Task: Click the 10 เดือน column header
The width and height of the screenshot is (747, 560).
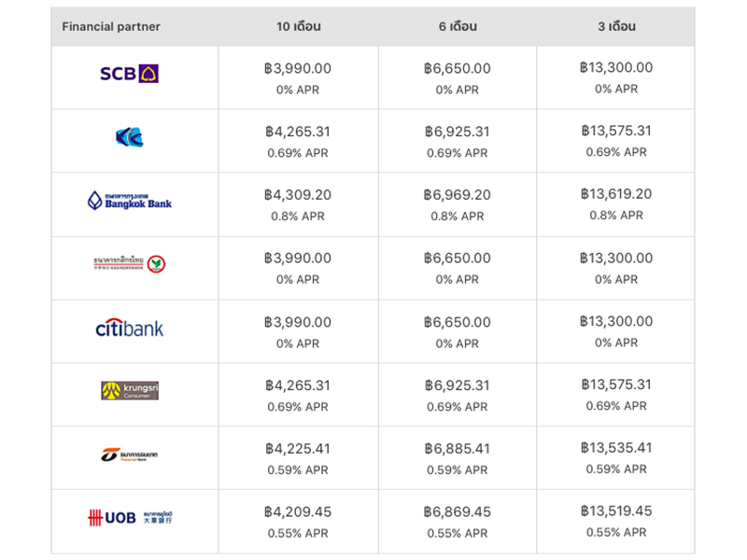Action: [298, 27]
